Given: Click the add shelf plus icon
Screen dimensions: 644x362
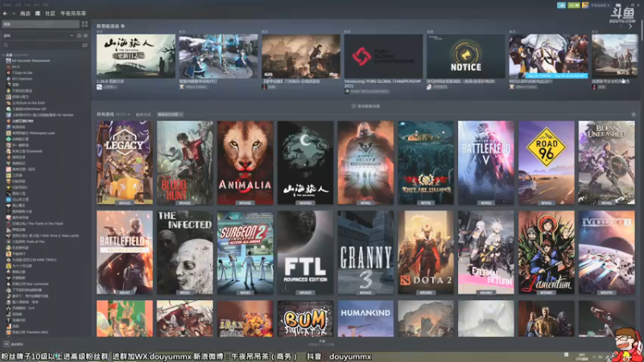Looking at the screenshot, I should tap(353, 106).
